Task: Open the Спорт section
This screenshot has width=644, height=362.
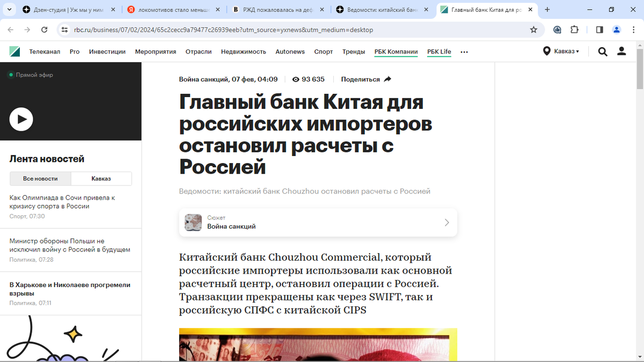Action: tap(324, 51)
